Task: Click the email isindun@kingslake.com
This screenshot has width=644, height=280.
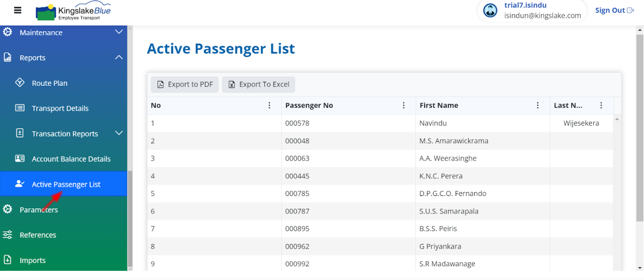Action: [543, 16]
